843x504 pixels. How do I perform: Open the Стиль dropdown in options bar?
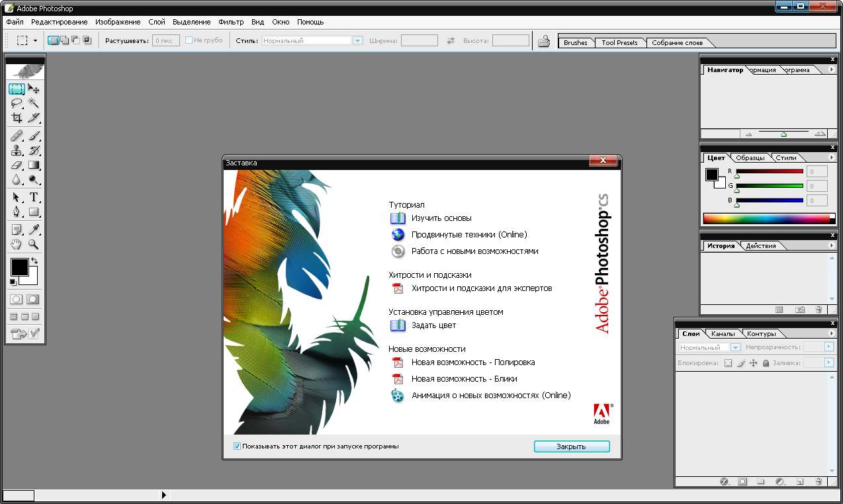click(x=357, y=41)
